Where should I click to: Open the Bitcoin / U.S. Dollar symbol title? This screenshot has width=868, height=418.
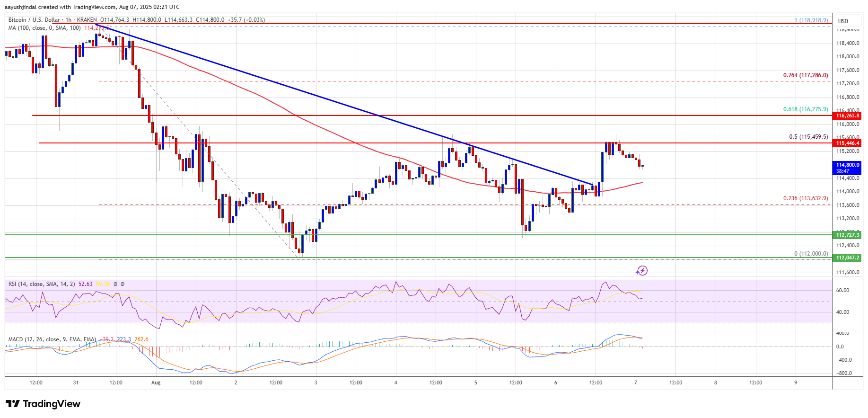tap(34, 20)
